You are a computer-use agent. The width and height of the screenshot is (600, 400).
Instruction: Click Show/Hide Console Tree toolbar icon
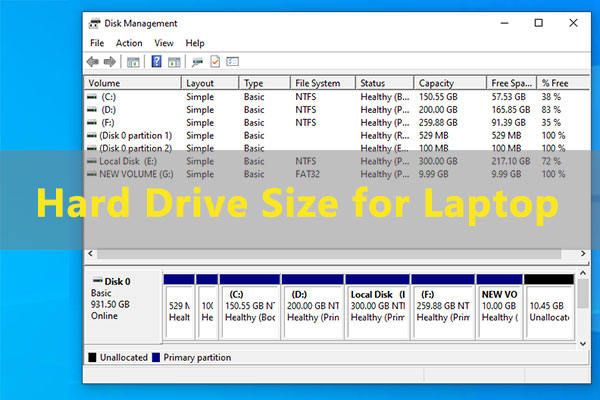point(133,62)
